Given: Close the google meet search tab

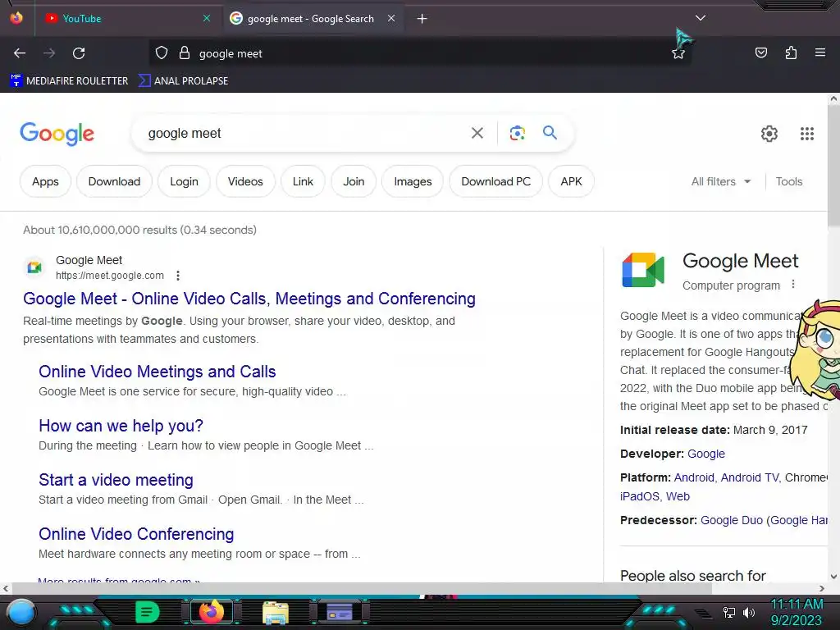Looking at the screenshot, I should (391, 18).
